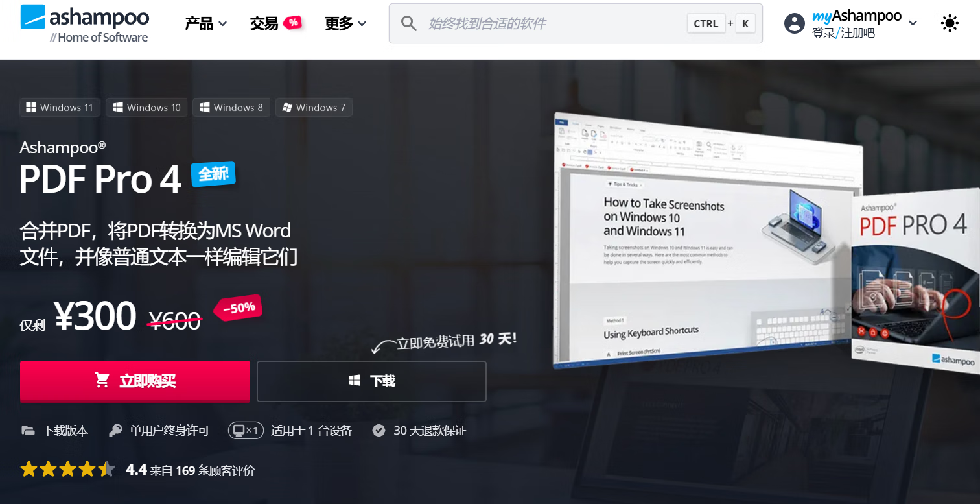This screenshot has width=980, height=504.
Task: Click the 单用户终身许可 text
Action: (x=170, y=430)
